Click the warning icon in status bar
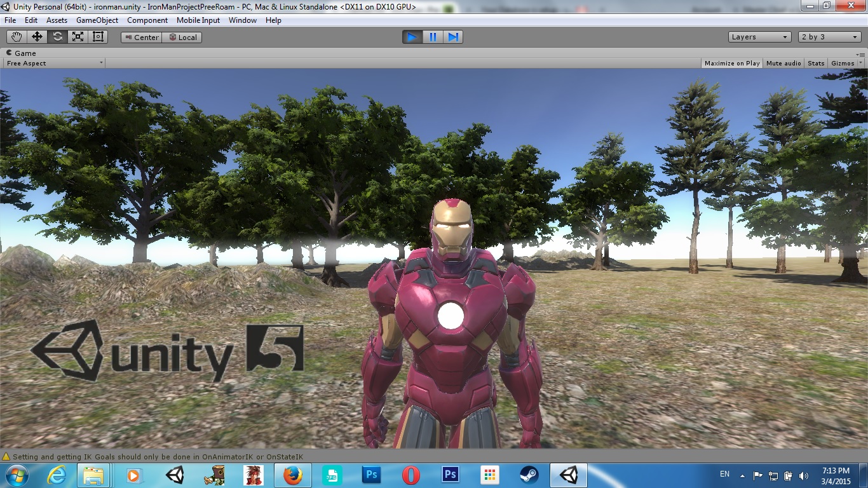This screenshot has height=488, width=868. click(6, 457)
